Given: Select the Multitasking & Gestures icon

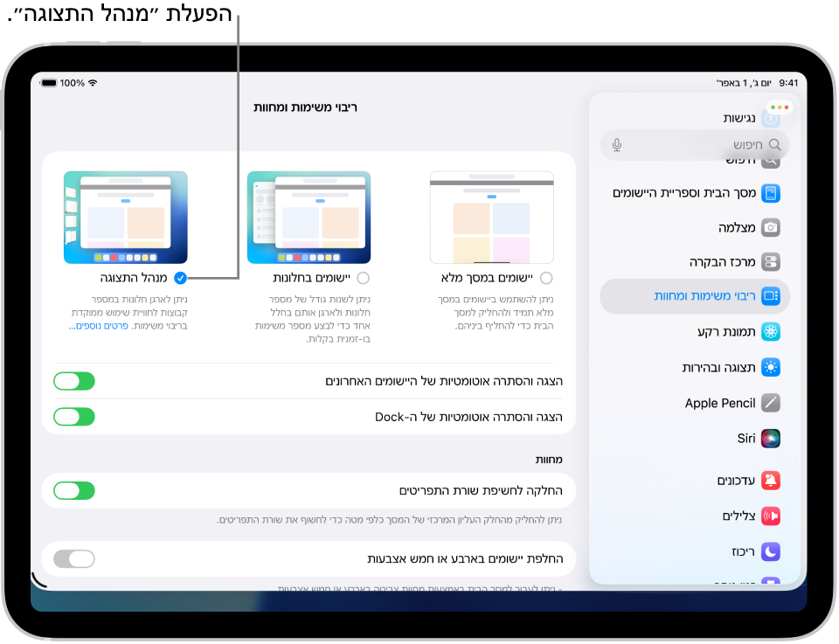Looking at the screenshot, I should [770, 296].
